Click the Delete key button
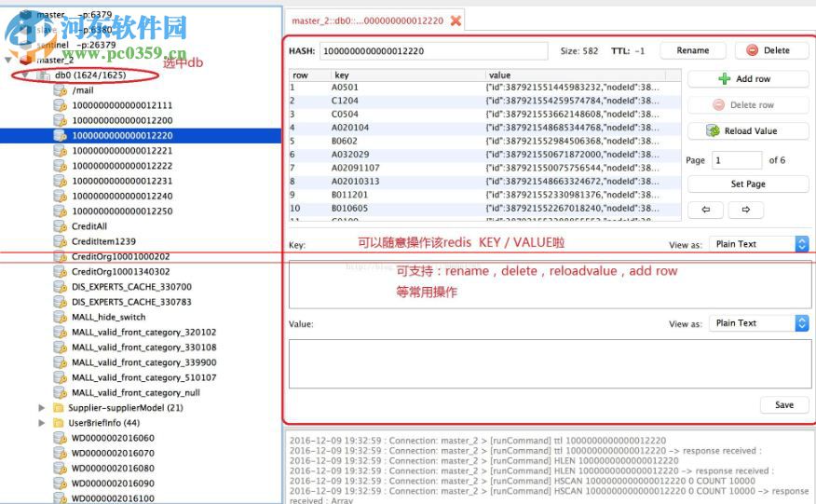Image resolution: width=816 pixels, height=504 pixels. click(772, 50)
